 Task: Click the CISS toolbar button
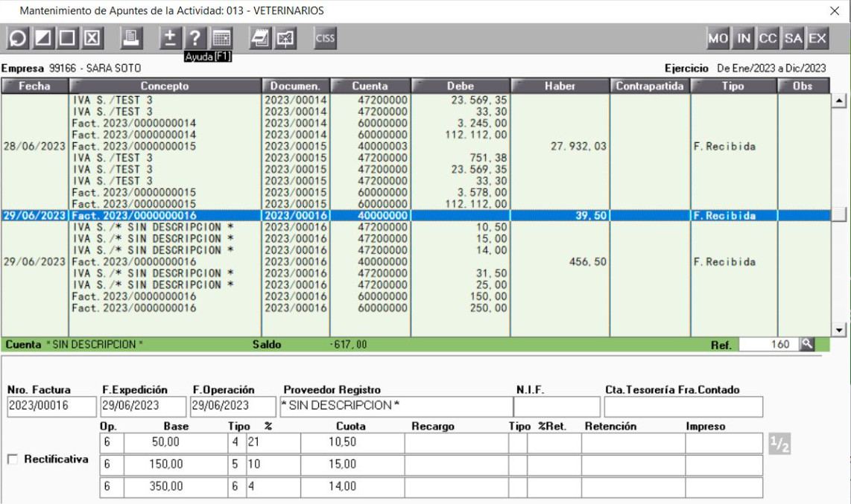click(325, 38)
